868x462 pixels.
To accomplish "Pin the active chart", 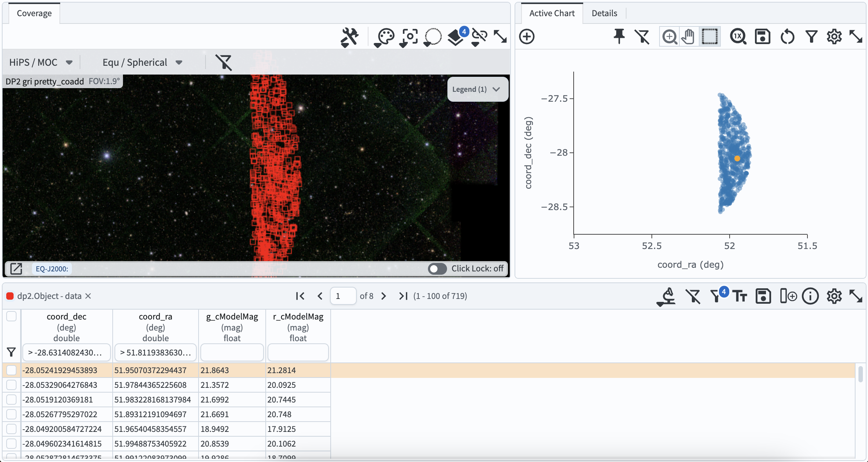I will (x=619, y=37).
